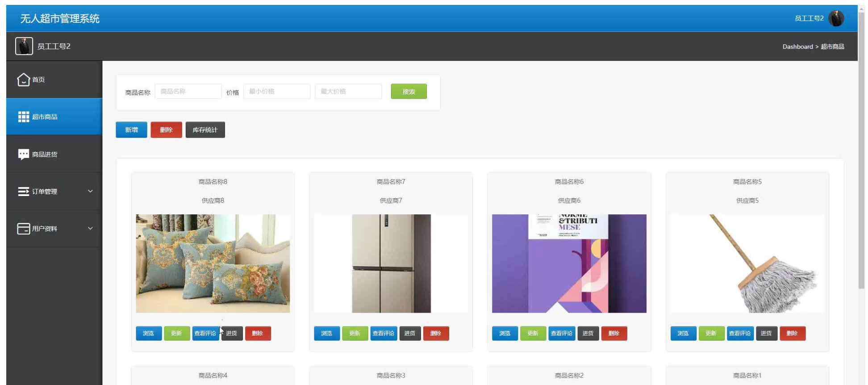Click the avatar beside 员工工号2 in subheader
The image size is (868, 385).
24,46
